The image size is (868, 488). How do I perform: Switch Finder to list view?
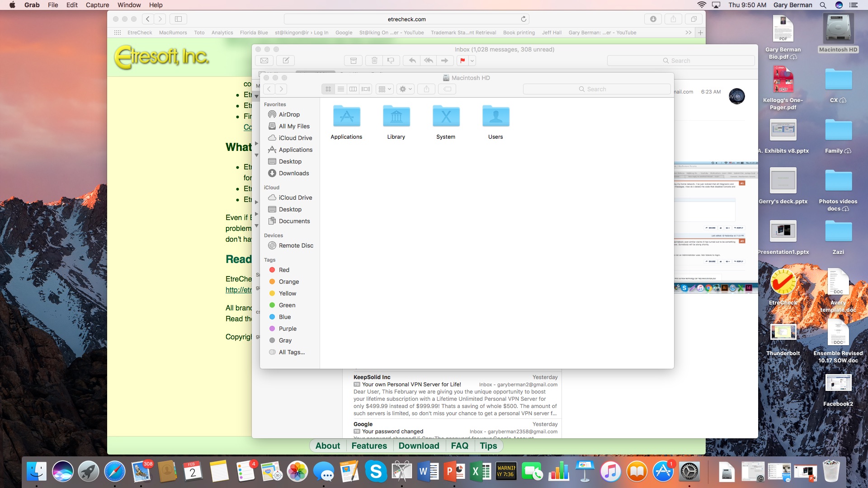click(x=341, y=89)
